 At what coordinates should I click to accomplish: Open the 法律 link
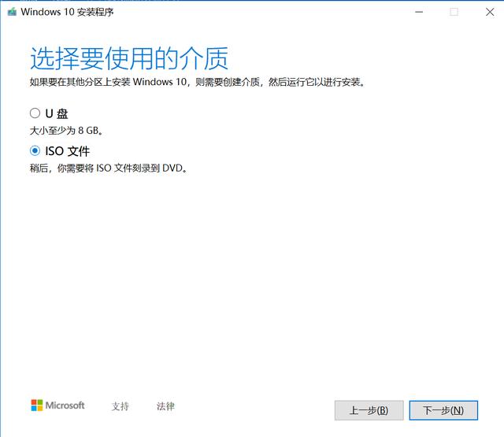165,406
